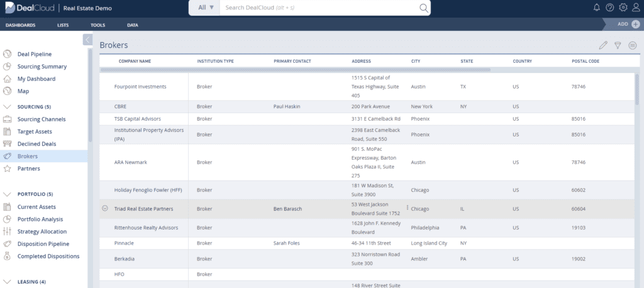Click the search magnifier icon
The image size is (644, 288).
point(423,8)
